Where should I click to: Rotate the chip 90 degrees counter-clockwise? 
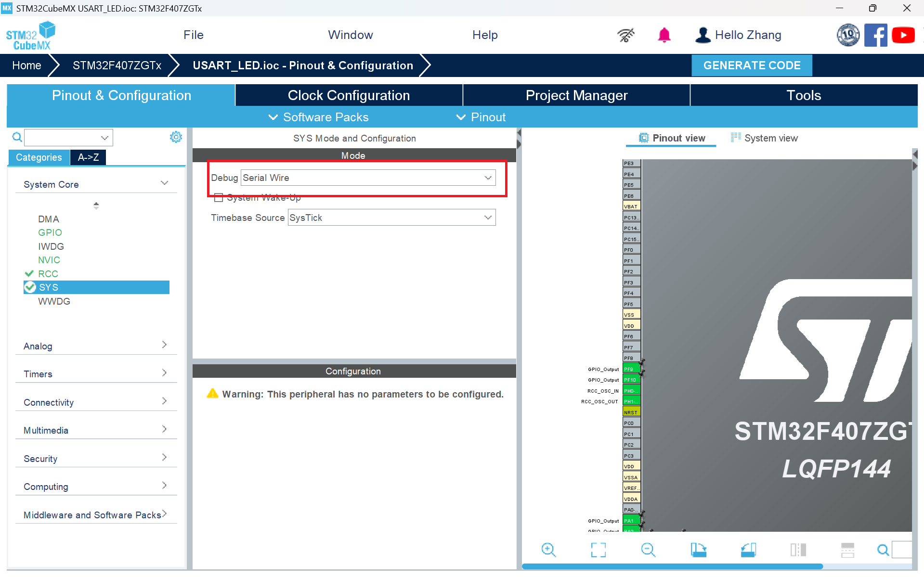click(749, 550)
